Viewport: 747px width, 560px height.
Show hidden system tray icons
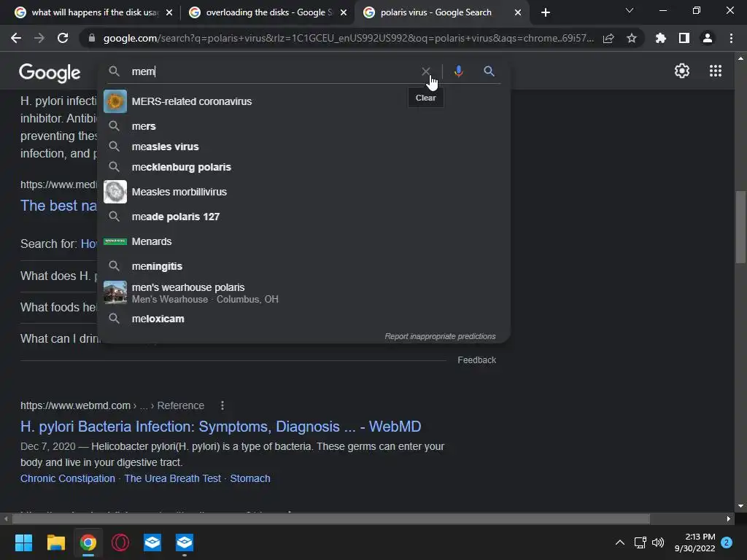[x=620, y=542]
